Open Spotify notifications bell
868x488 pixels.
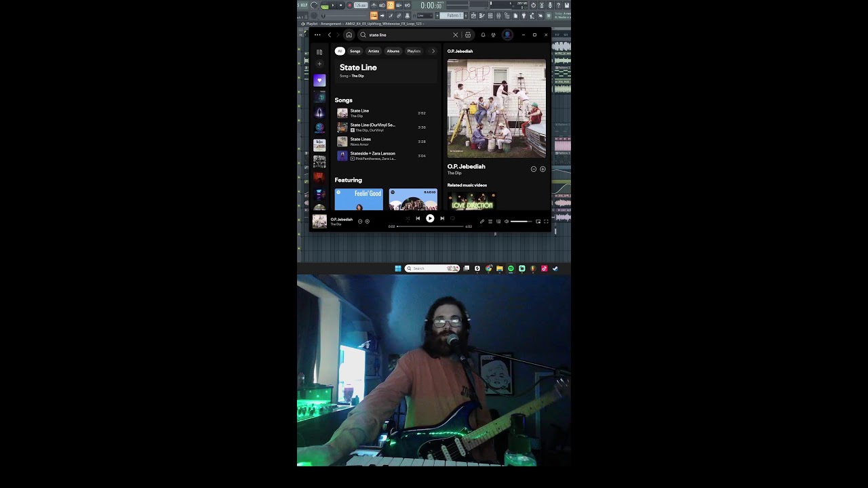(483, 35)
